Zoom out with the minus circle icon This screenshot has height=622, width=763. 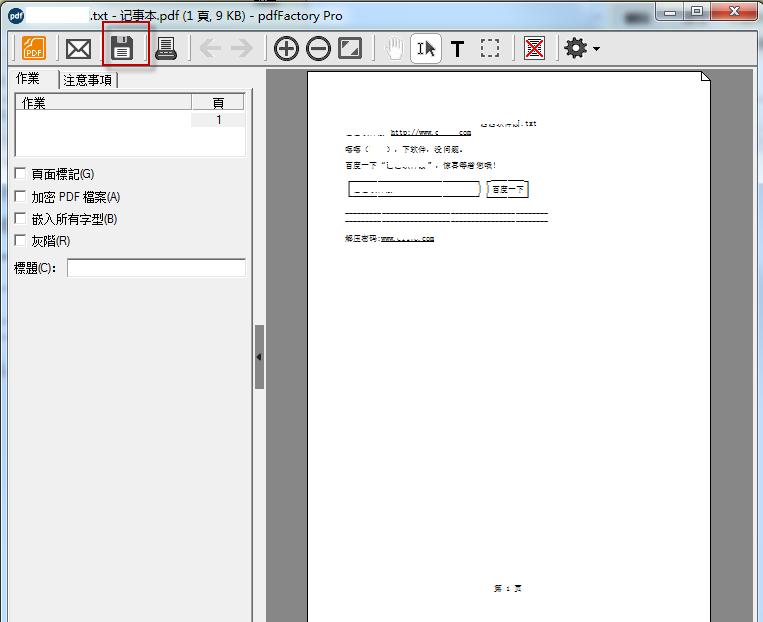[x=318, y=48]
